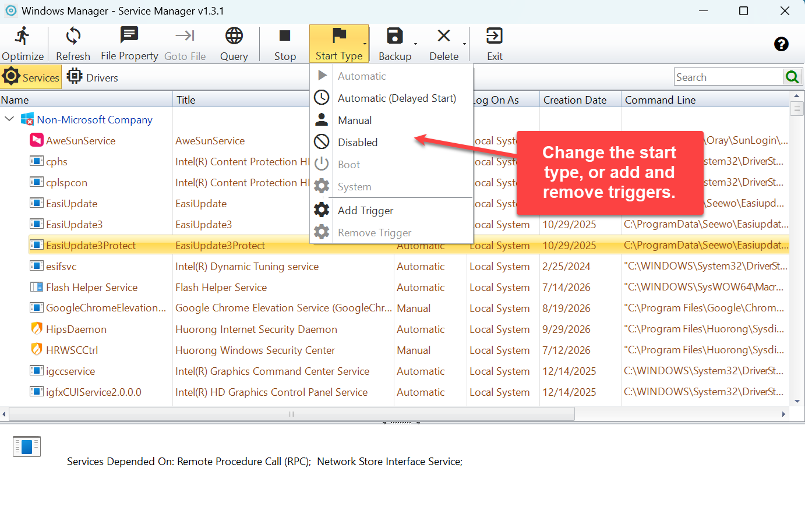
Task: Click the horizontal scrollbar thumb
Action: [291, 414]
